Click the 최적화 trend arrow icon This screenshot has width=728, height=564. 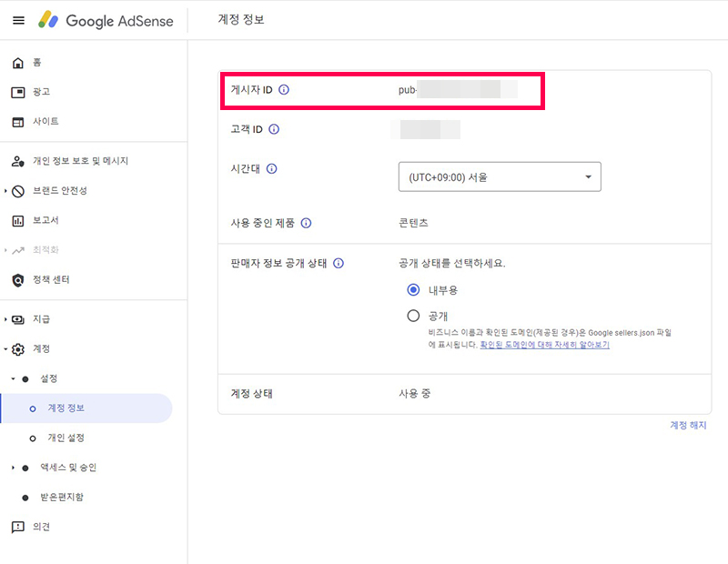17,250
